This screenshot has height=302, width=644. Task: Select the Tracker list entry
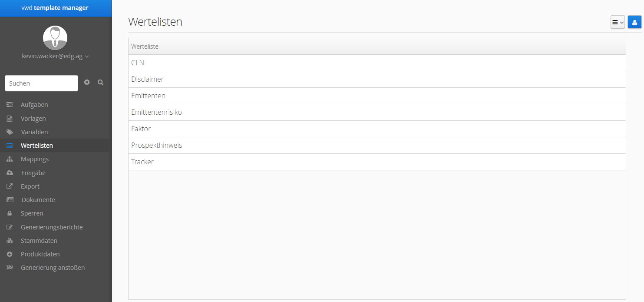click(x=142, y=162)
